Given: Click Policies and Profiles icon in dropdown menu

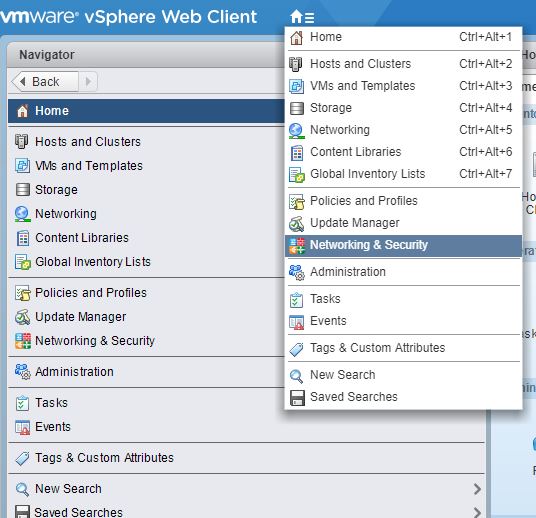Looking at the screenshot, I should [x=297, y=201].
